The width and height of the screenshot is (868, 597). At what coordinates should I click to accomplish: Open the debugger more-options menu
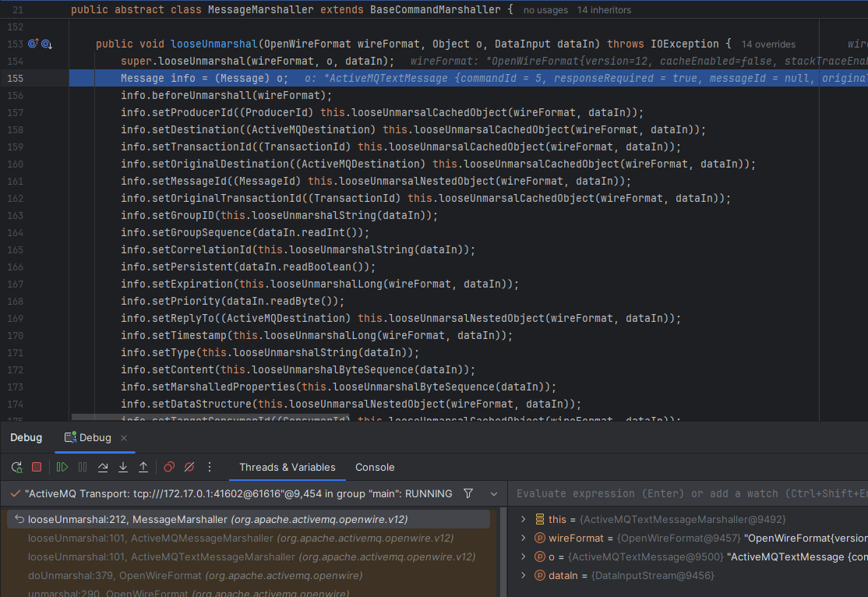click(210, 467)
